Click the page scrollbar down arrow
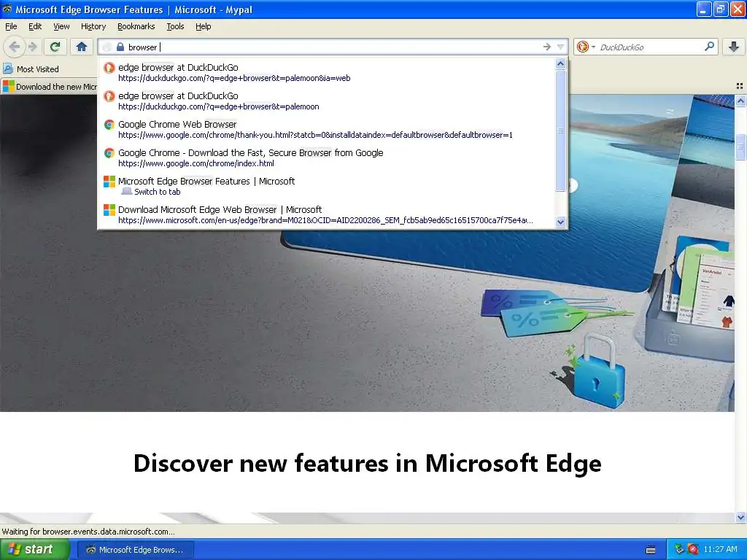The width and height of the screenshot is (747, 560). pyautogui.click(x=740, y=517)
